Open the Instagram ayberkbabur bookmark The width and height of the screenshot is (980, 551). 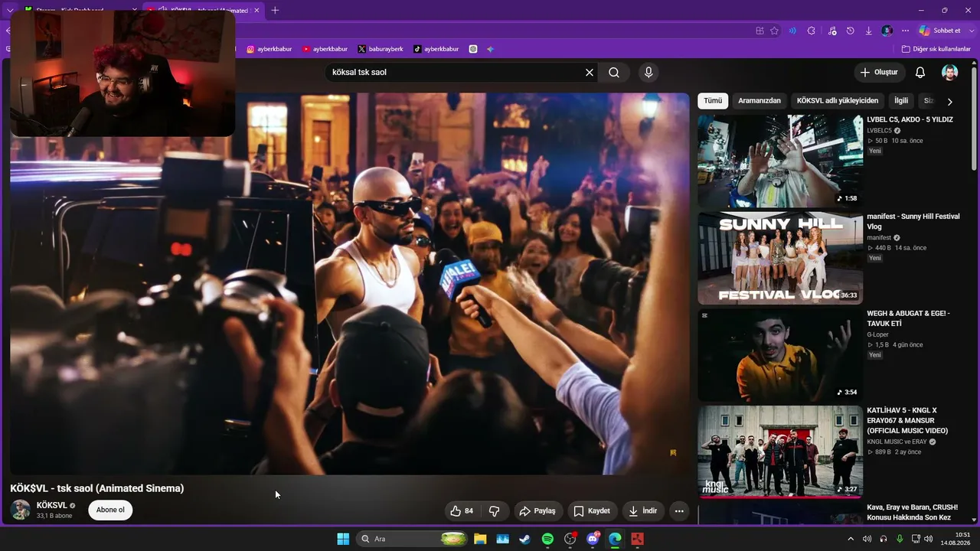(x=269, y=49)
